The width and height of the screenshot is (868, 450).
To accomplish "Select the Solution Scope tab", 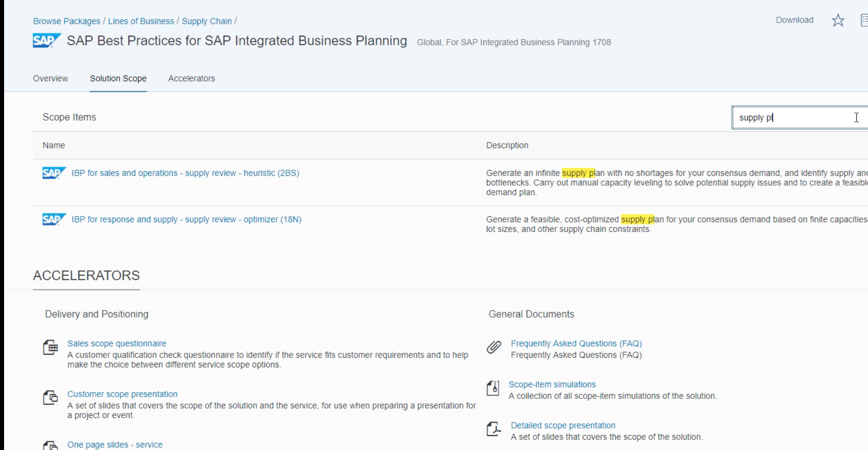I will [118, 78].
